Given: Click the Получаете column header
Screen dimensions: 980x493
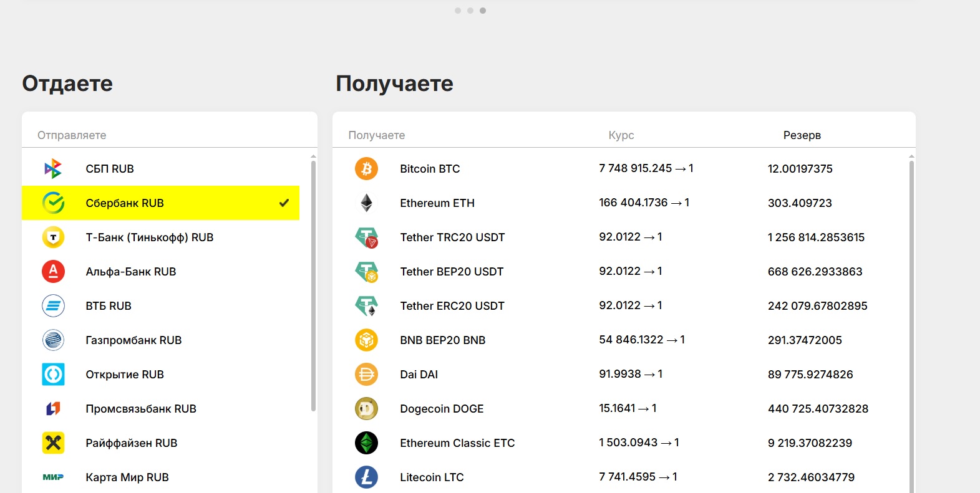Looking at the screenshot, I should 376,135.
